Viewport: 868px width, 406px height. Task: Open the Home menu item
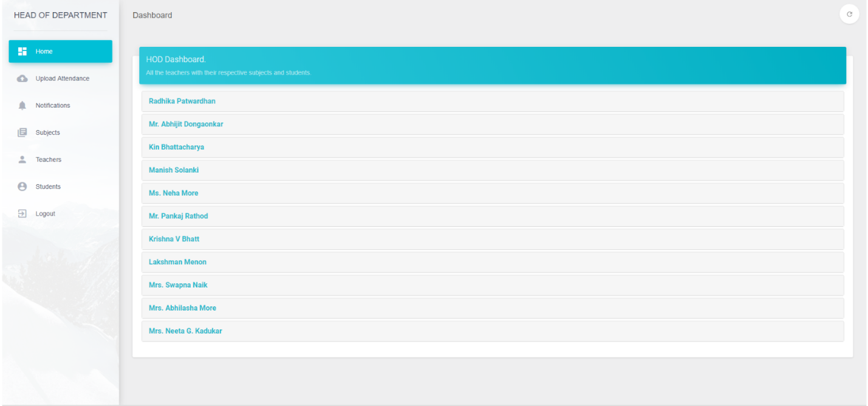(60, 51)
